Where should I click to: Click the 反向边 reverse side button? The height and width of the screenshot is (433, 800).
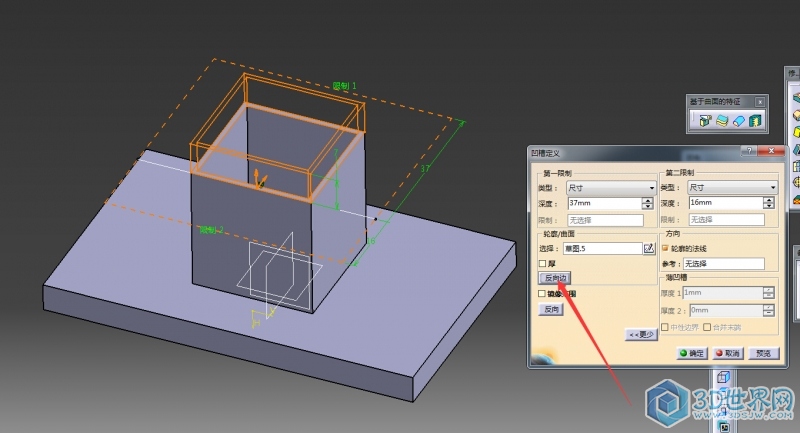555,278
